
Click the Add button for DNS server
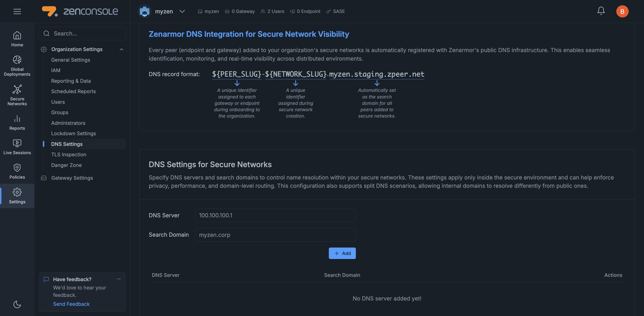pos(342,253)
